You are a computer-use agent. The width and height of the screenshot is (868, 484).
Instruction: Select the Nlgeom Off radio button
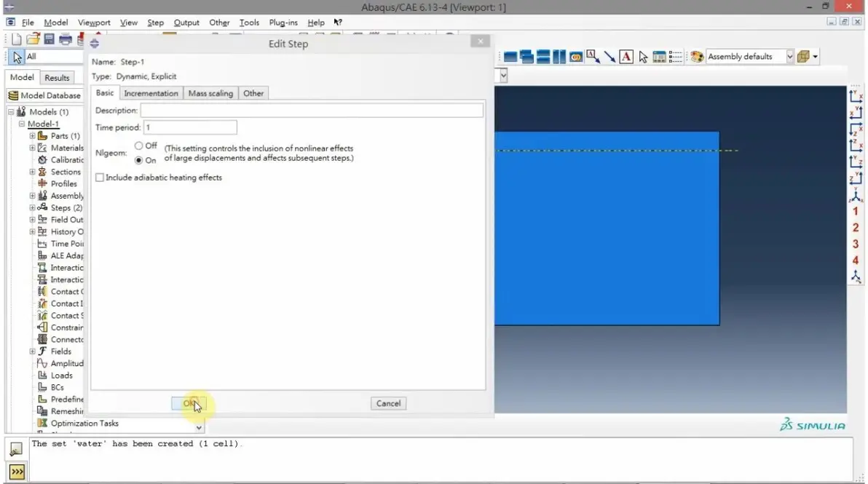click(138, 146)
